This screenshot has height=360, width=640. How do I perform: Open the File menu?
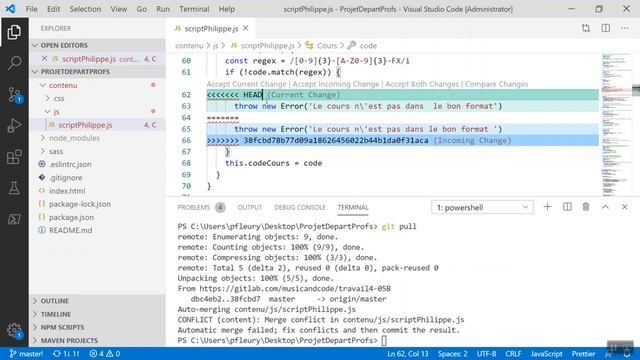31,9
